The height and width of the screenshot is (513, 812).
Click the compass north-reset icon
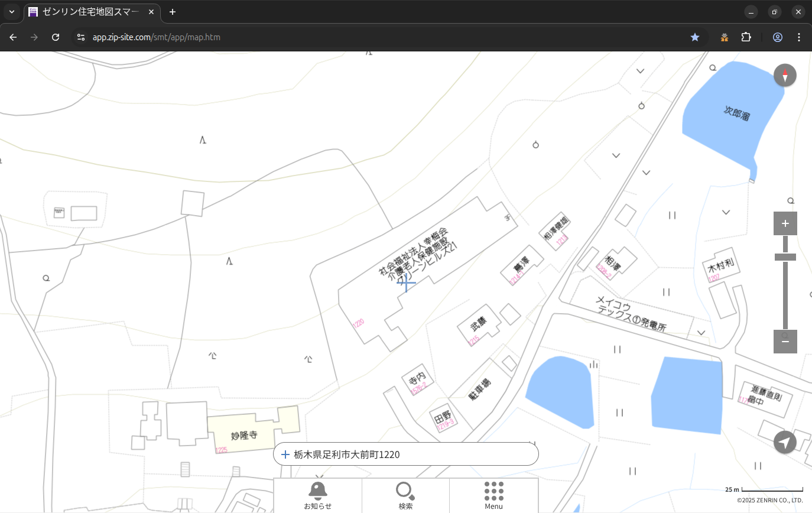pos(785,76)
